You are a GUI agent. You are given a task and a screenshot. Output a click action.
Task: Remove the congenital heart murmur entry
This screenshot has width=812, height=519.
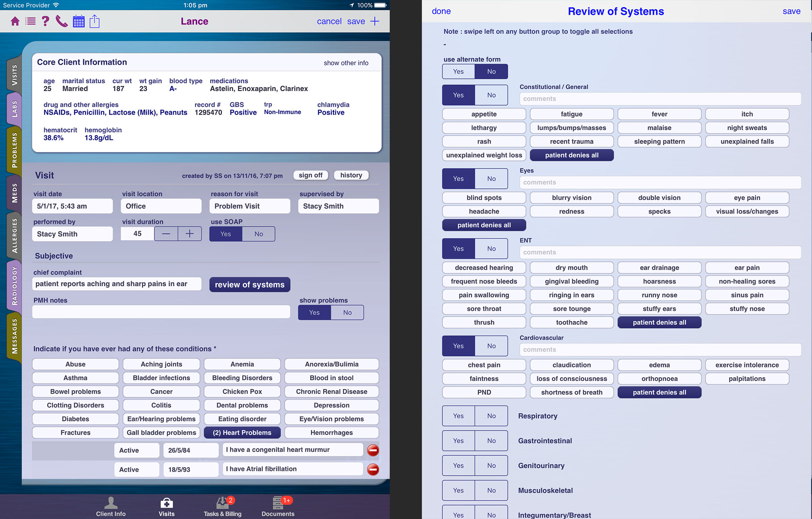click(x=373, y=450)
